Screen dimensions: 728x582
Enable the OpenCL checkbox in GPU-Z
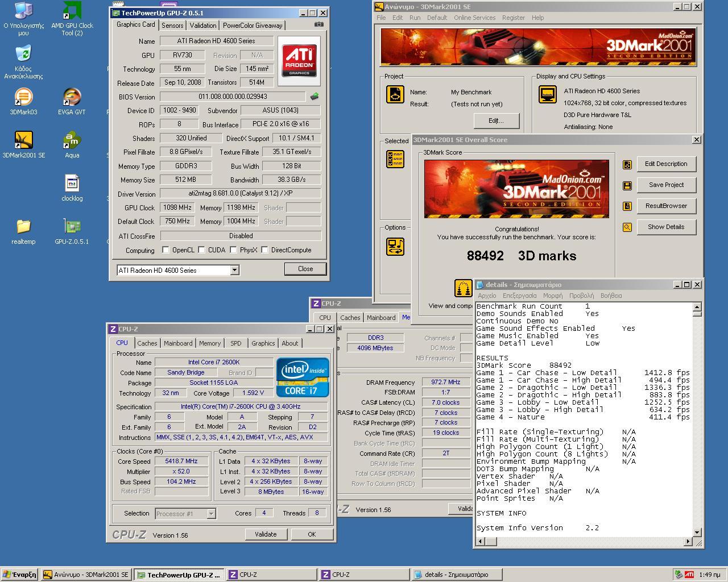(166, 250)
